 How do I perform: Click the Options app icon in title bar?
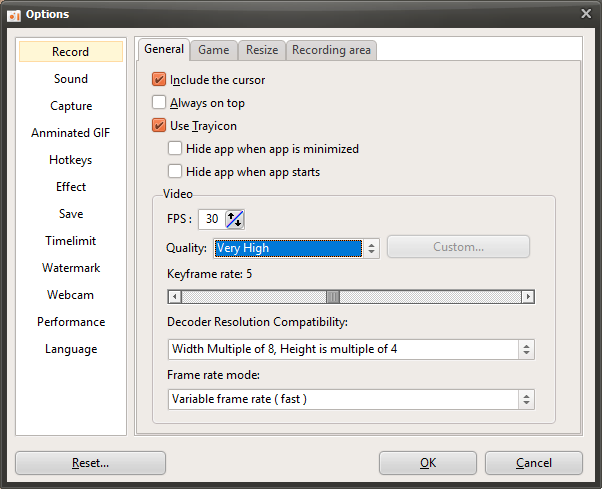14,13
